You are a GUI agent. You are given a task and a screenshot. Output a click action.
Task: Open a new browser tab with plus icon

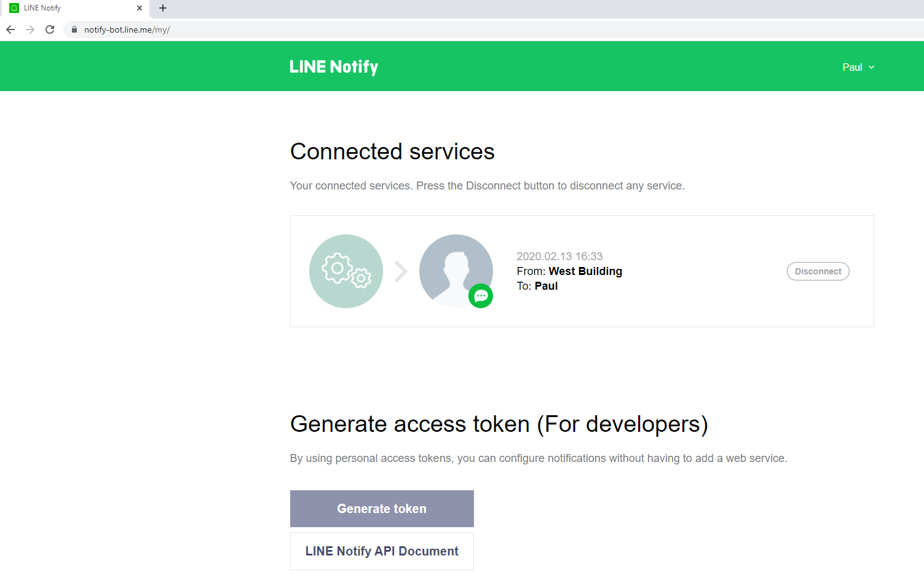coord(163,8)
